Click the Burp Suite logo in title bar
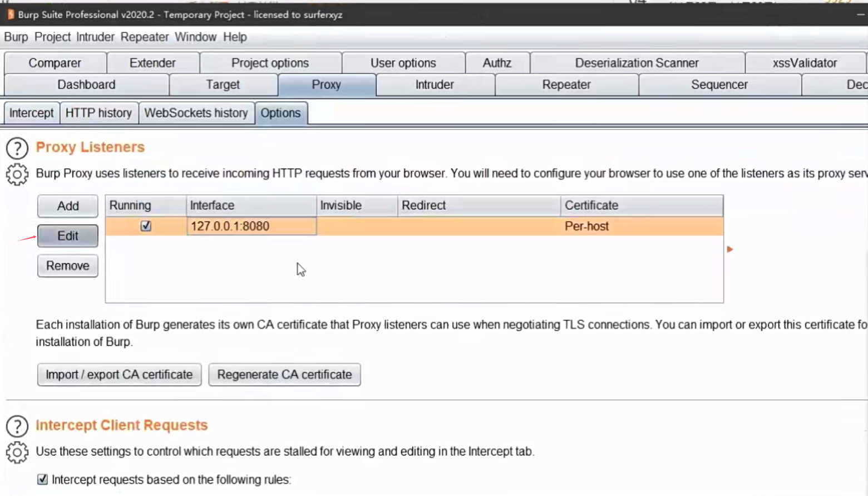The image size is (868, 496). coord(11,14)
